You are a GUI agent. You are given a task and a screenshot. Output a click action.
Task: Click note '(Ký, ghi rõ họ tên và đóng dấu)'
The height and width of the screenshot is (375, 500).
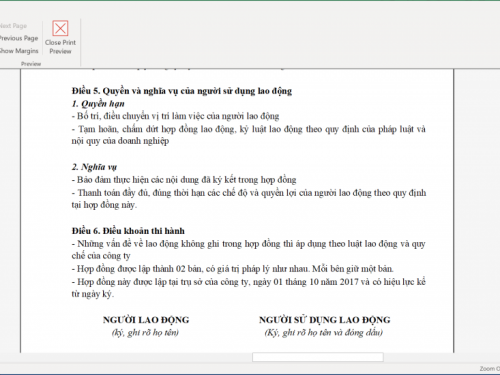point(324,332)
